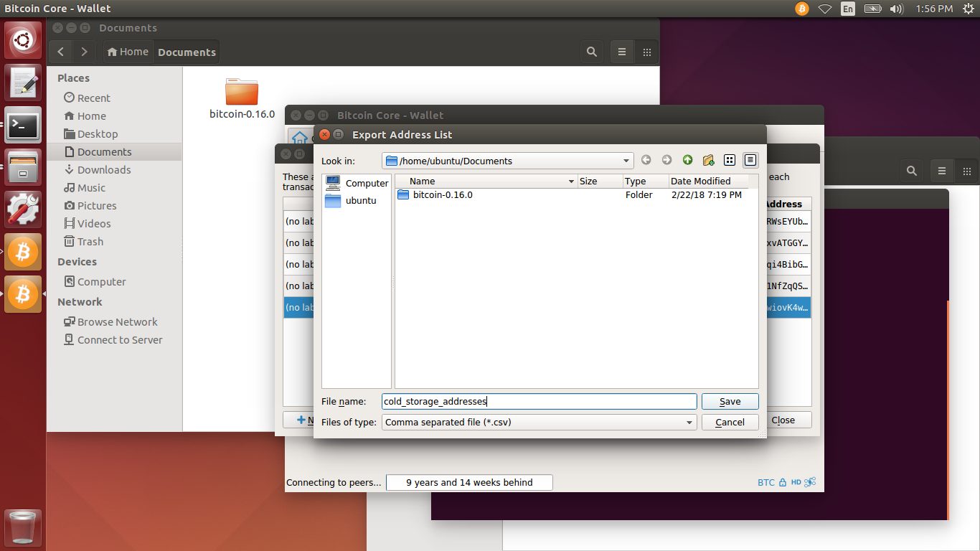Open En keyboard layout menu

(848, 9)
